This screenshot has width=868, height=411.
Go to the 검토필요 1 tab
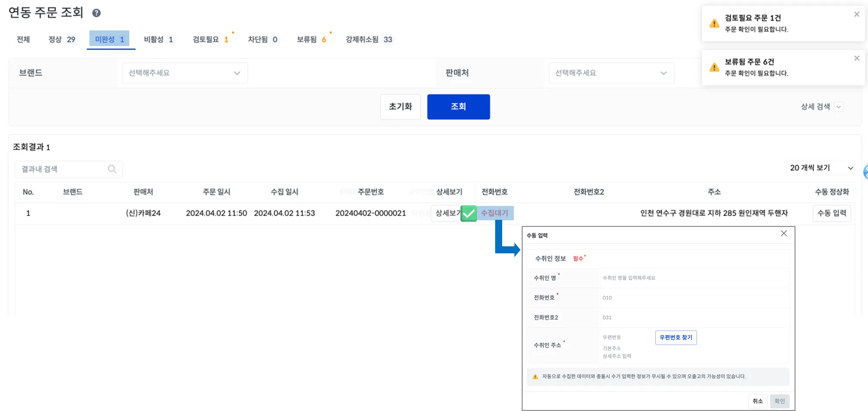point(210,40)
